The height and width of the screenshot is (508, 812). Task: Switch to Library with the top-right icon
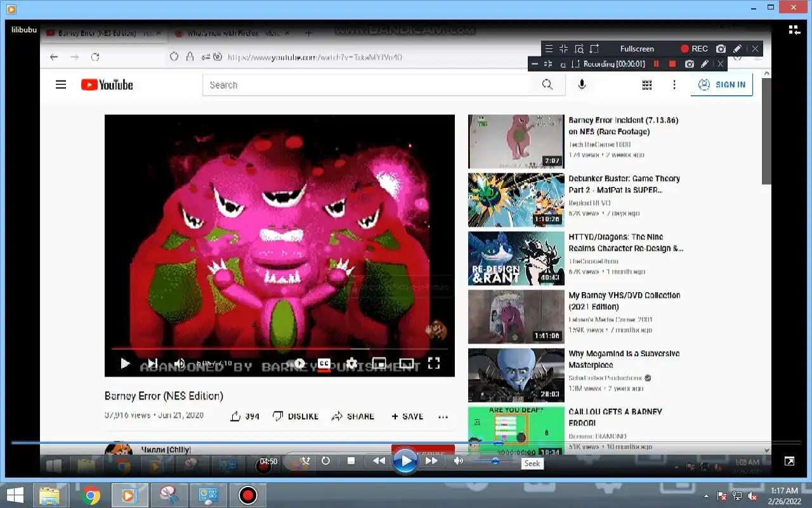(x=794, y=30)
